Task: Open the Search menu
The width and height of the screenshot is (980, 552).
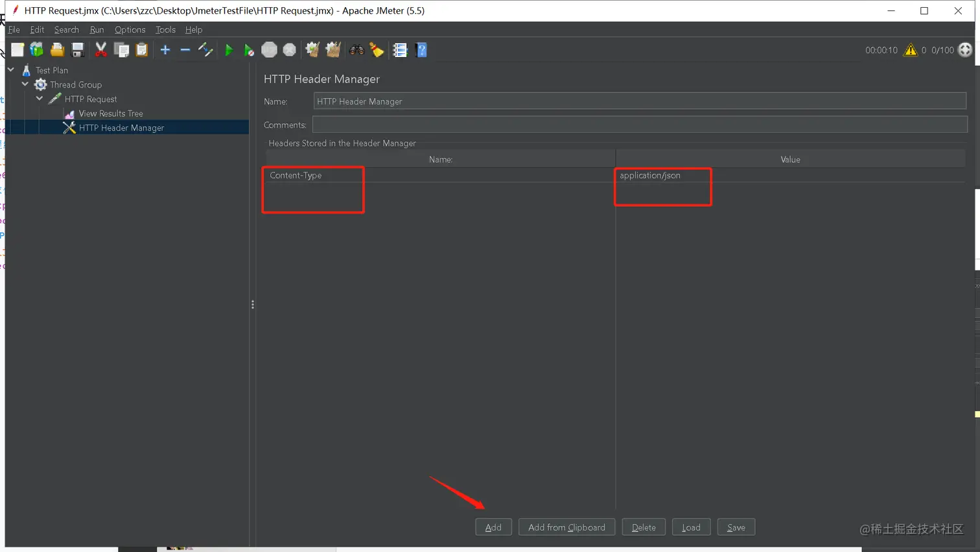Action: [67, 30]
